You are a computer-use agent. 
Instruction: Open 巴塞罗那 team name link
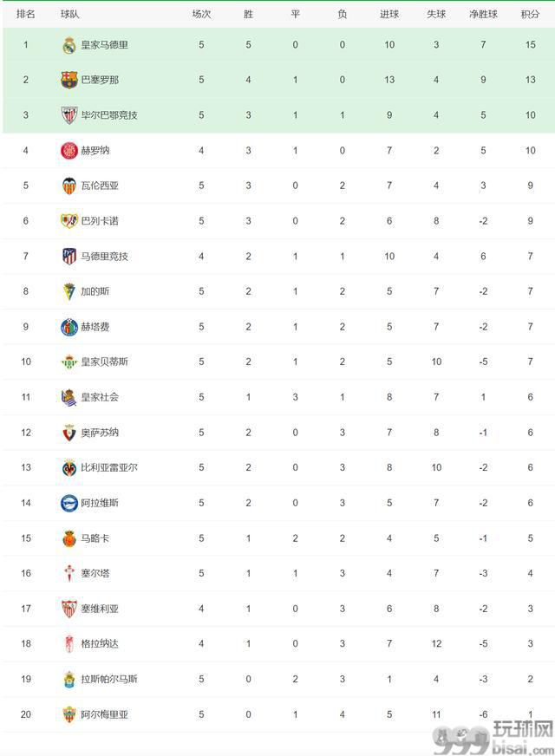point(100,80)
